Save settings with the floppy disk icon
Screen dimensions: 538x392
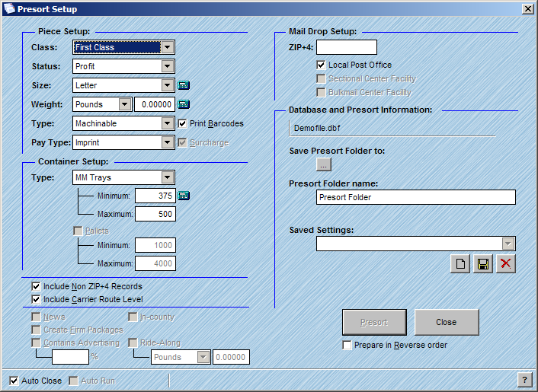click(x=483, y=264)
